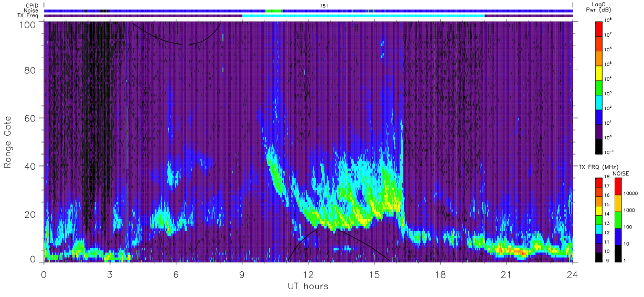
Task: Click the green segment of the Lag0 power colorbar
Action: click(599, 87)
